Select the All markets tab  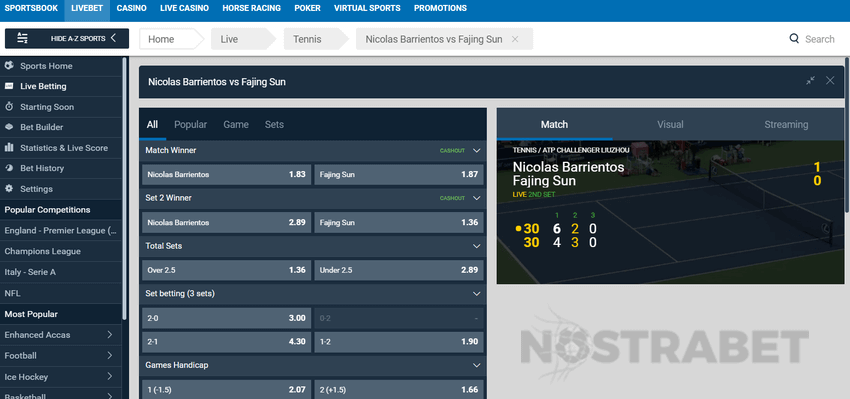point(152,125)
